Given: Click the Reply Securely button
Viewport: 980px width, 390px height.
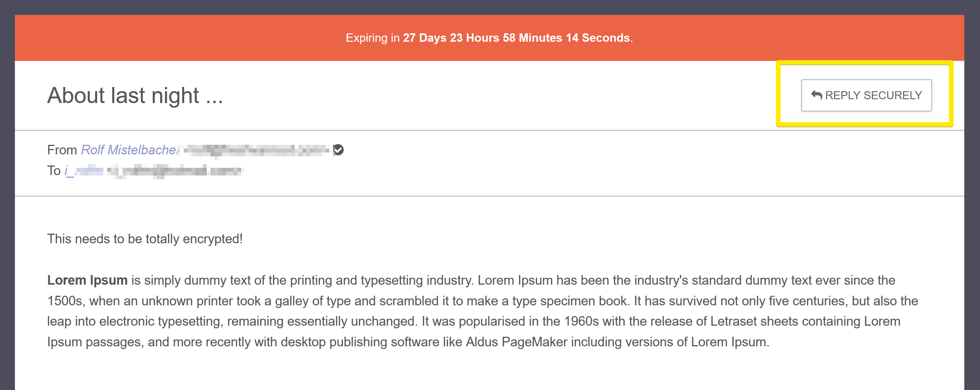Looking at the screenshot, I should point(866,95).
